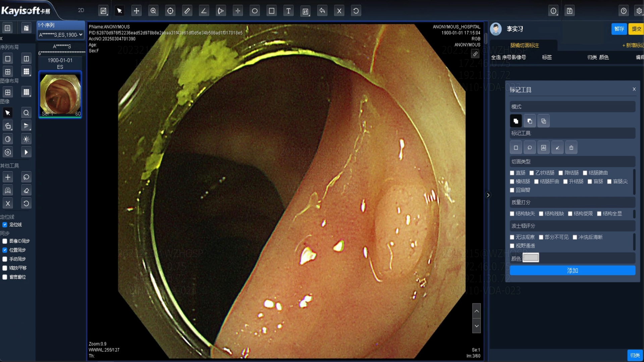This screenshot has height=362, width=644.
Task: Click the X delete icon in top toolbar
Action: (339, 11)
